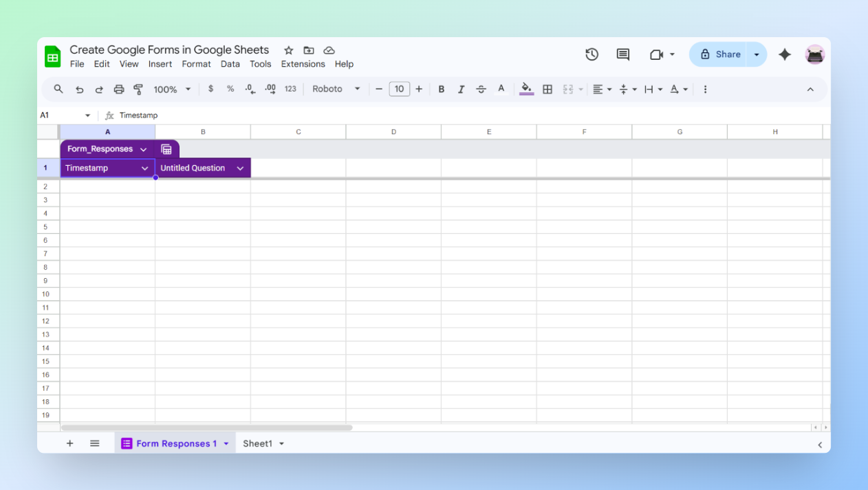Open the borders tool
Screen dimensions: 868x490
[547, 89]
